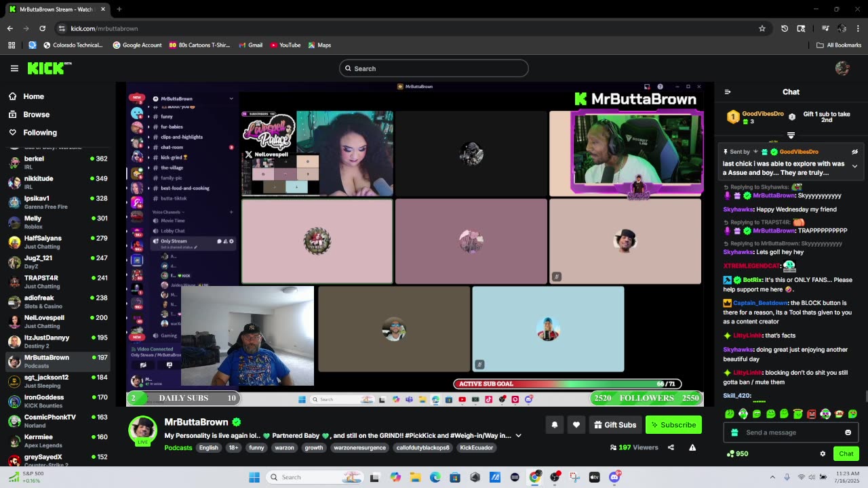Click Podcasts category link

pyautogui.click(x=178, y=447)
